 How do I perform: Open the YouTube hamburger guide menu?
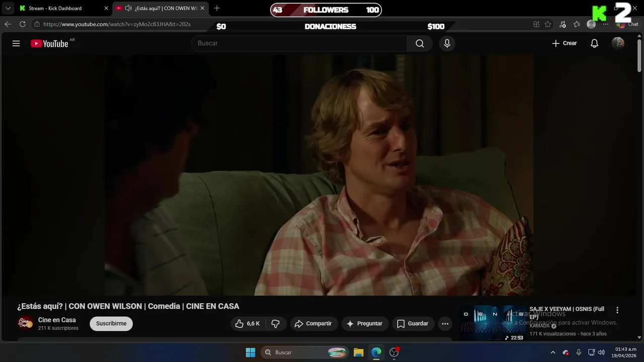coord(16,43)
